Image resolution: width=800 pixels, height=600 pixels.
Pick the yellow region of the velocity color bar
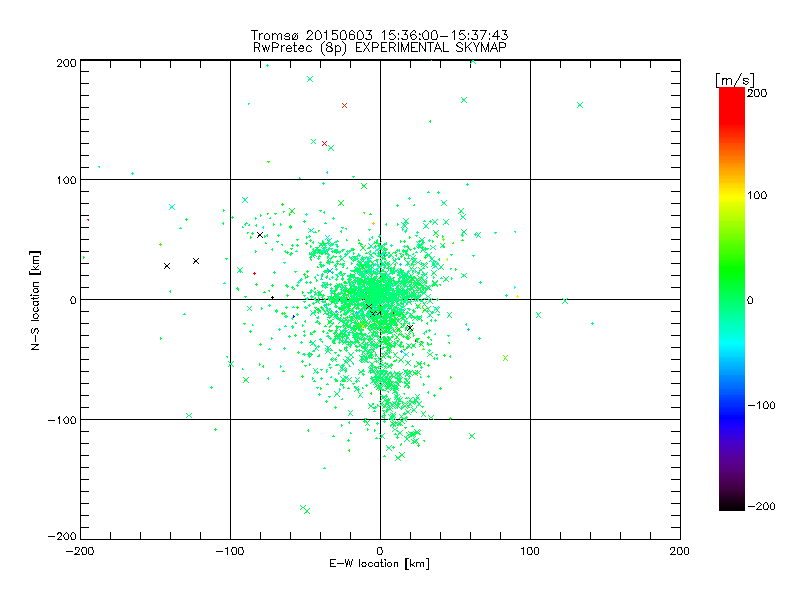point(732,195)
